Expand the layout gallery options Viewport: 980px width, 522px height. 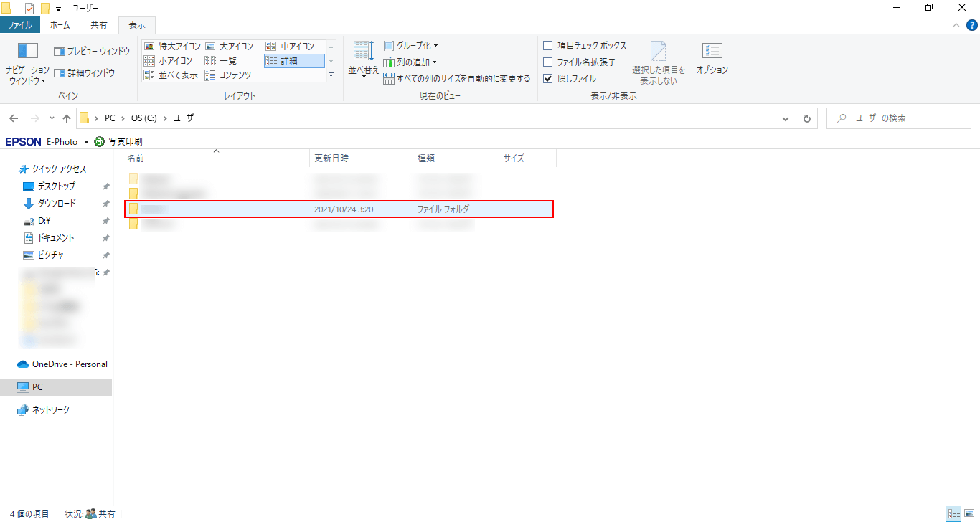[331, 75]
